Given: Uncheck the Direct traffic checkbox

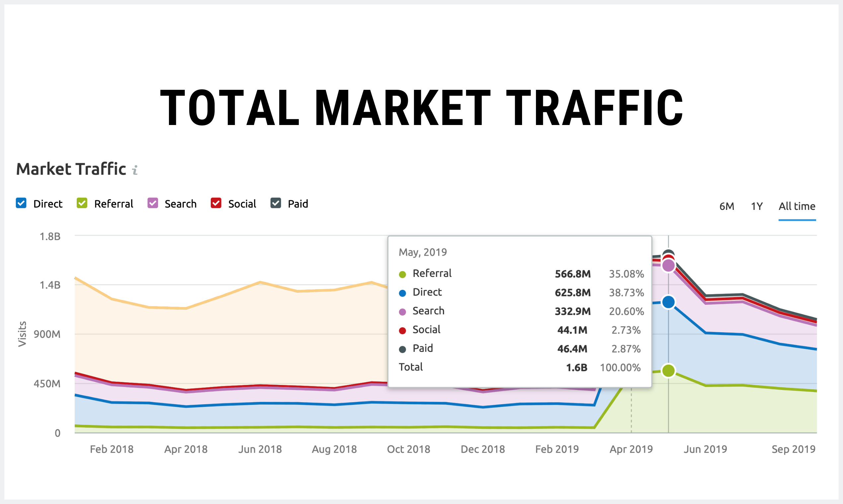Looking at the screenshot, I should point(21,203).
